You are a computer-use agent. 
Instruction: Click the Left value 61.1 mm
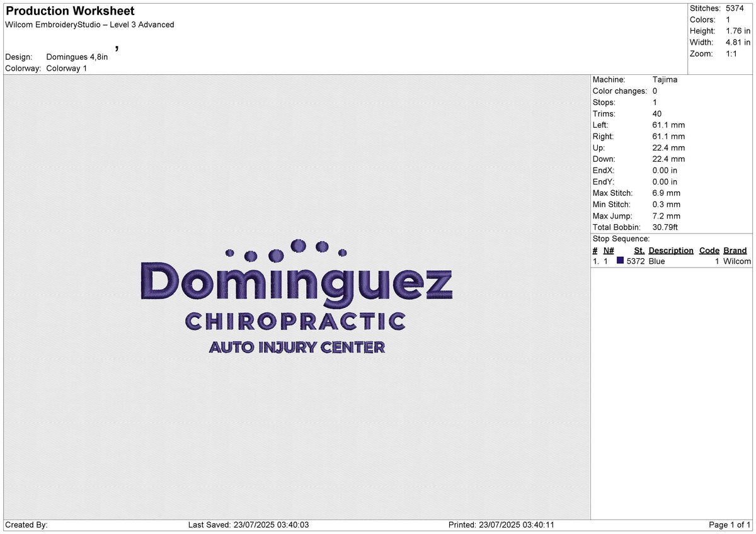(668, 125)
